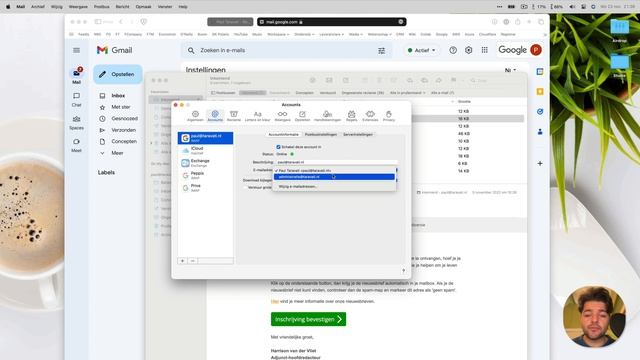Open the Nl language dropdown in Instellingen
The height and width of the screenshot is (360, 640).
510,70
